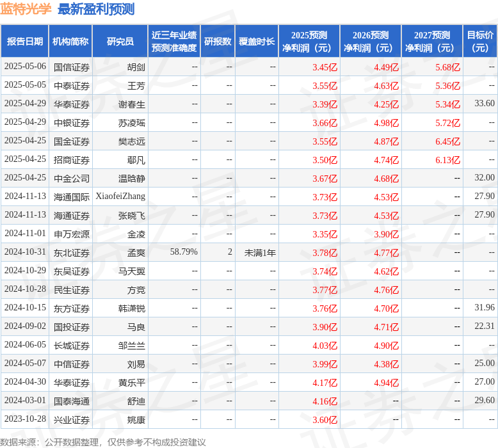Viewport: 498px width, 448px height.
Task: Click the 最新盈利预测 heading
Action: (x=96, y=9)
